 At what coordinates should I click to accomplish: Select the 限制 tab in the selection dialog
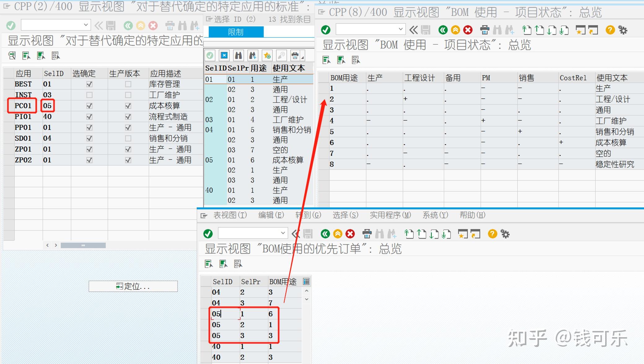coord(236,32)
